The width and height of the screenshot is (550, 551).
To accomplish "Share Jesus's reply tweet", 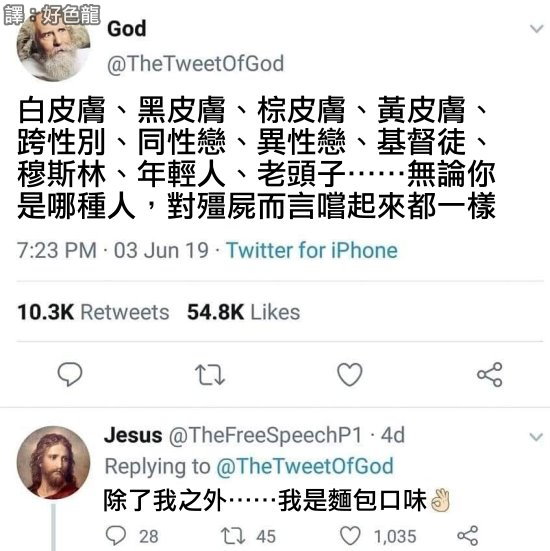I will click(468, 536).
